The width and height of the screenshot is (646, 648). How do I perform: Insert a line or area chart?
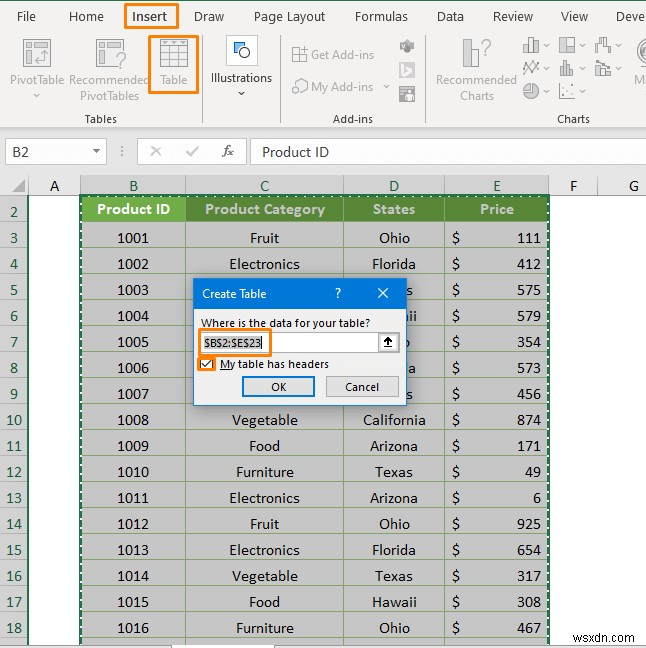[x=531, y=68]
